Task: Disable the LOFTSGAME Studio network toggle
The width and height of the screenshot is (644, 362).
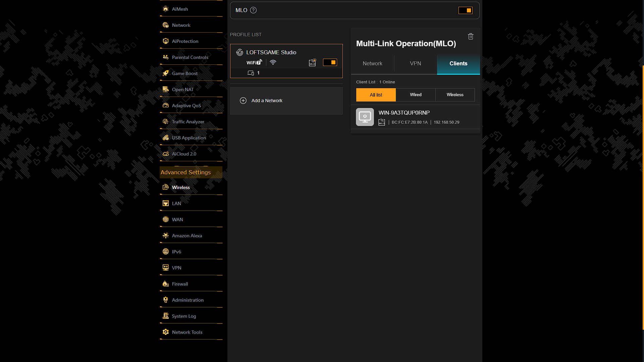Action: coord(330,62)
